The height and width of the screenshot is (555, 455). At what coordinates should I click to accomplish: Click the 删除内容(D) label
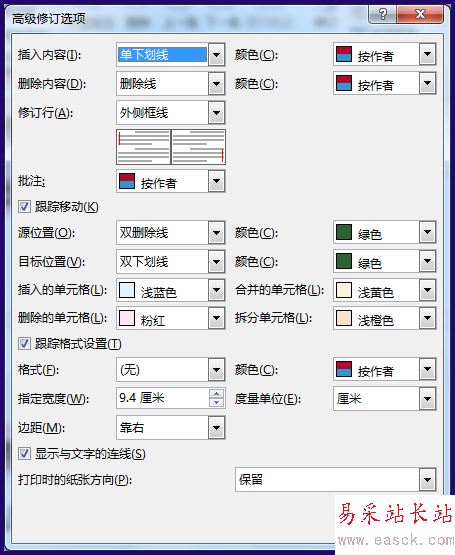click(52, 84)
